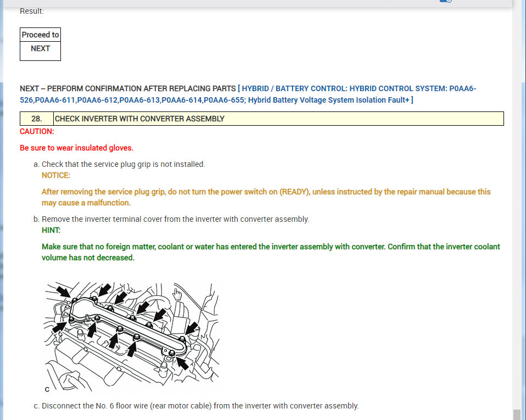Click the red 'CAUTION:' label

[37, 132]
